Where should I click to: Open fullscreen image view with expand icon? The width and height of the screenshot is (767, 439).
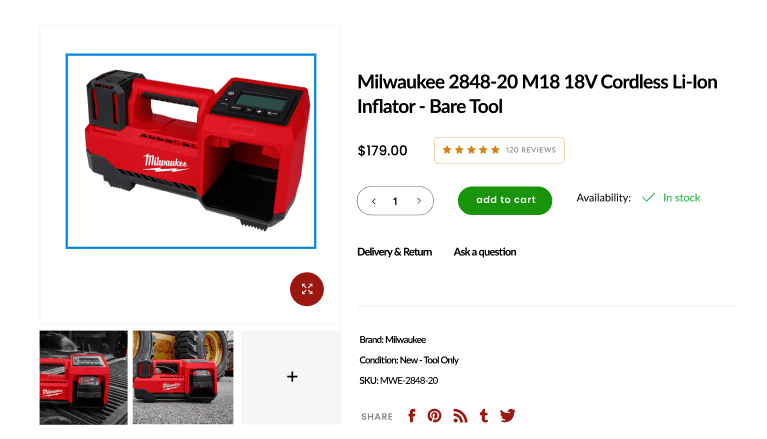307,289
